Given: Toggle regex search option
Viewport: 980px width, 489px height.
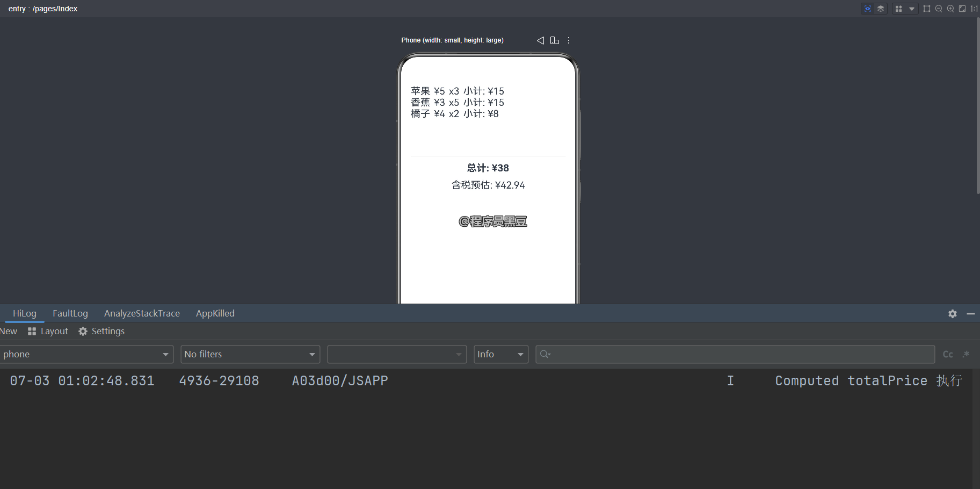Looking at the screenshot, I should pos(966,354).
